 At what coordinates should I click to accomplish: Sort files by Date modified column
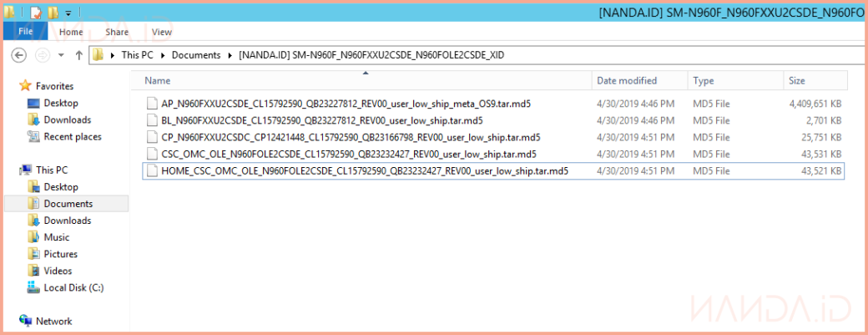pyautogui.click(x=626, y=81)
